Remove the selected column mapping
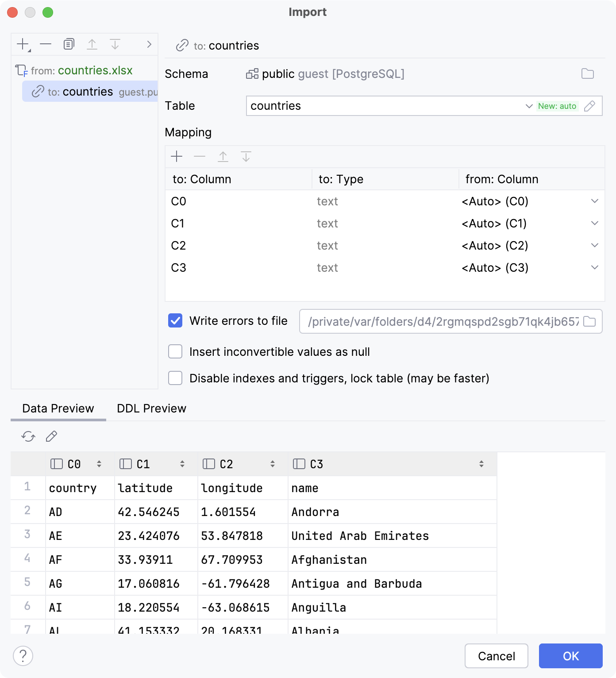616x678 pixels. [x=199, y=156]
